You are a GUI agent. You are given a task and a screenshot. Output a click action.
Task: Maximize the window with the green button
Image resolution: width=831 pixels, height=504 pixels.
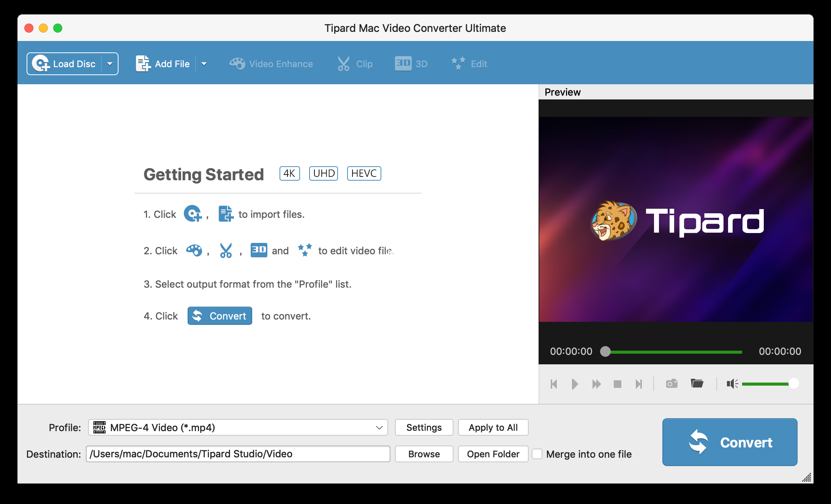[58, 28]
